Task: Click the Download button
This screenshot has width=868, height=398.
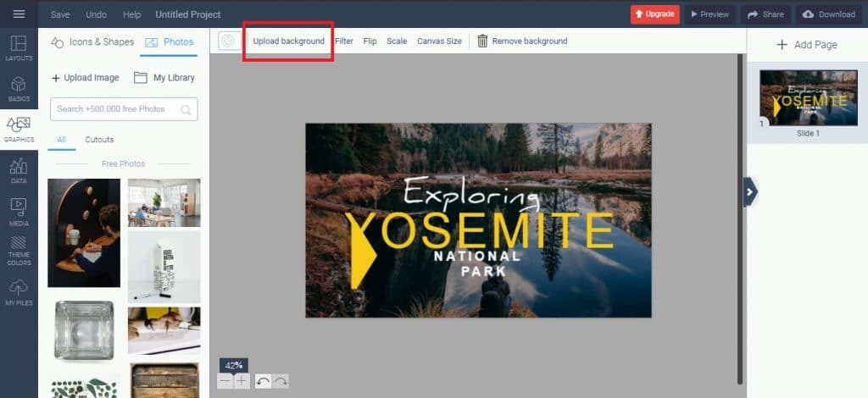Action: tap(829, 14)
